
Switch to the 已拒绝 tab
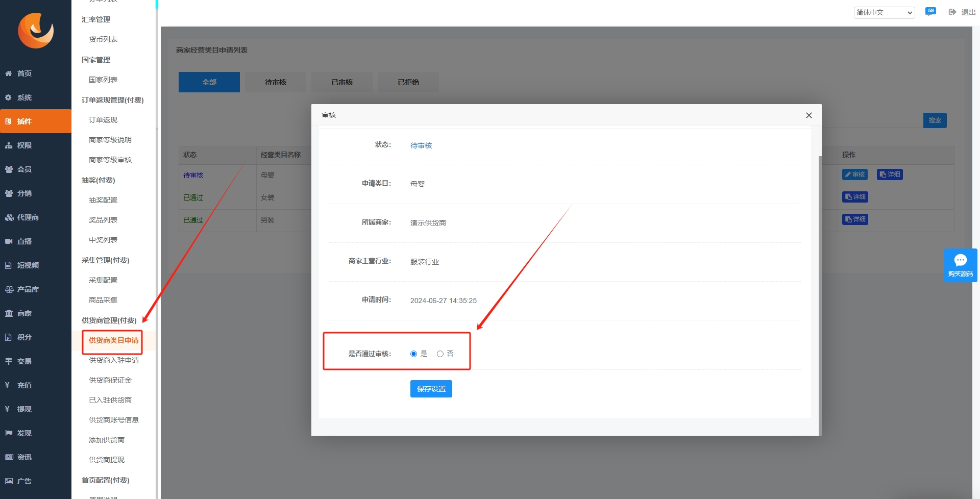[x=408, y=82]
